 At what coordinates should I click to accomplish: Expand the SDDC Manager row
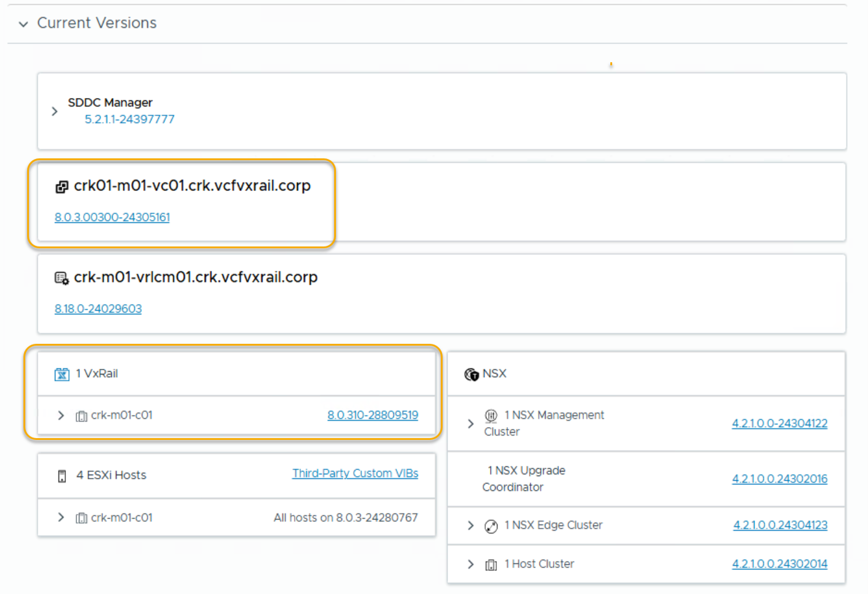coord(54,112)
